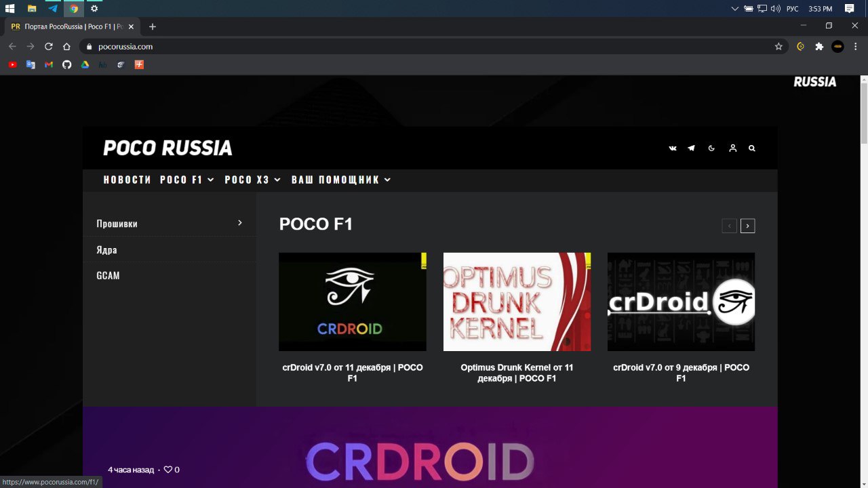Open a new browser tab
This screenshot has height=488, width=868.
click(x=153, y=26)
